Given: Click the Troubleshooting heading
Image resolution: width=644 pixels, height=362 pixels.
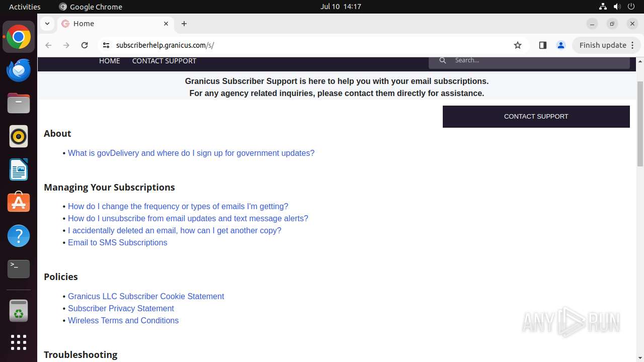Looking at the screenshot, I should 80,354.
